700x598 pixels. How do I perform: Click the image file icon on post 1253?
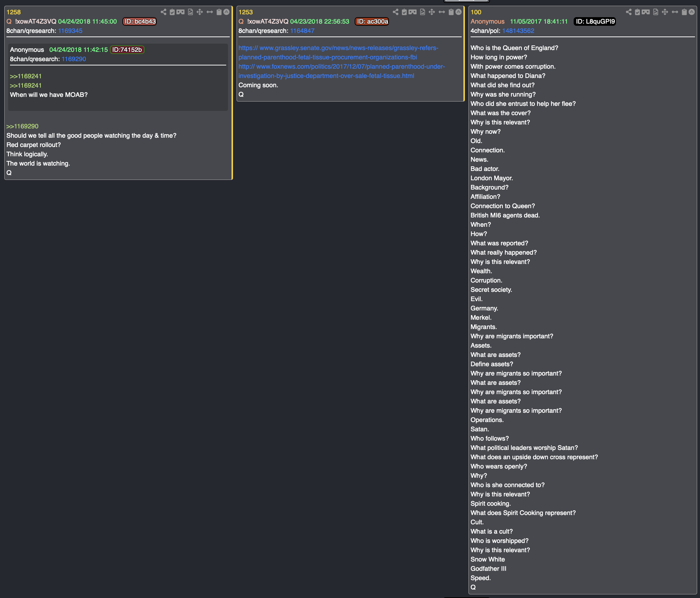422,12
